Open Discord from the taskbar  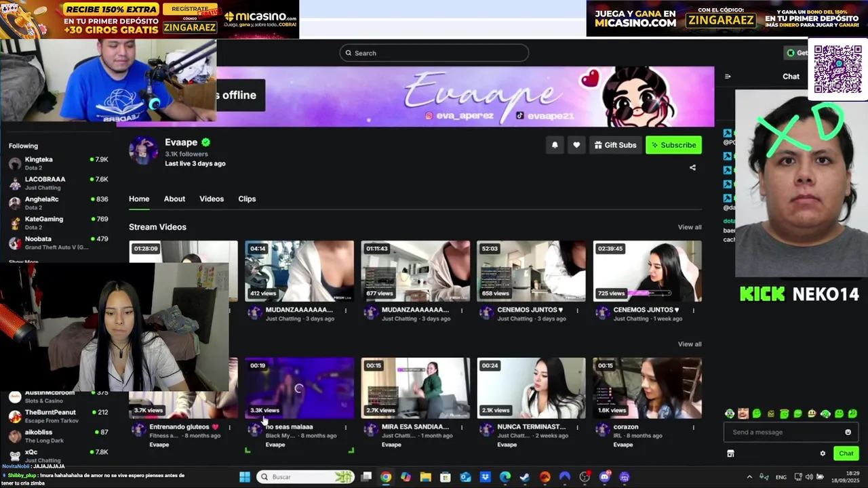point(604,477)
